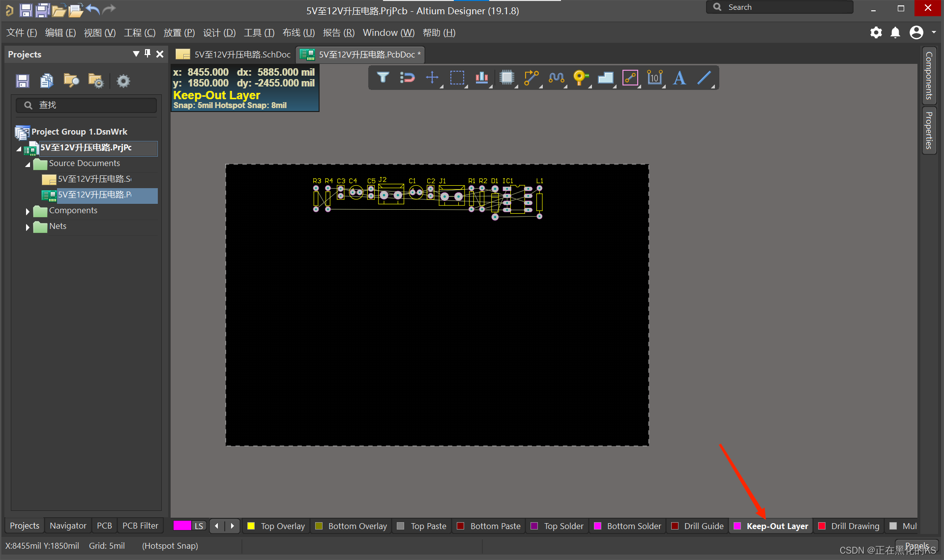Open the Navigator panel tab
944x560 pixels.
(x=68, y=526)
